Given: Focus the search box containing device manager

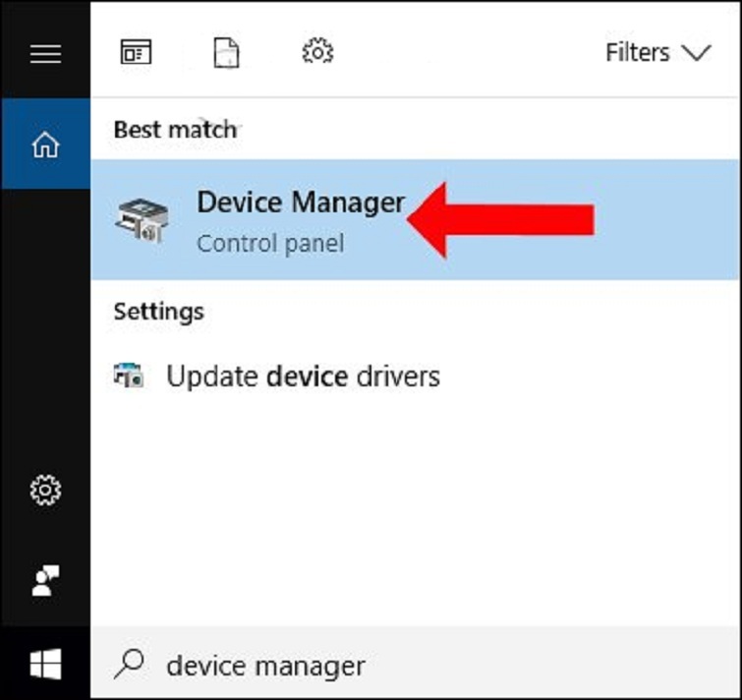Looking at the screenshot, I should click(393, 666).
